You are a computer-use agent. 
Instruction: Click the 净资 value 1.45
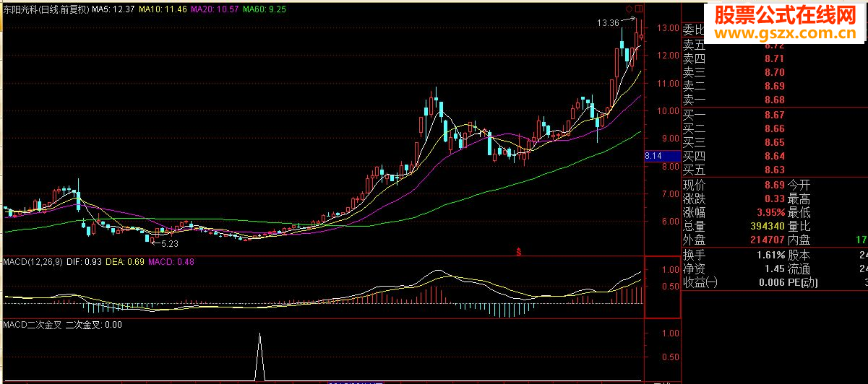[774, 269]
